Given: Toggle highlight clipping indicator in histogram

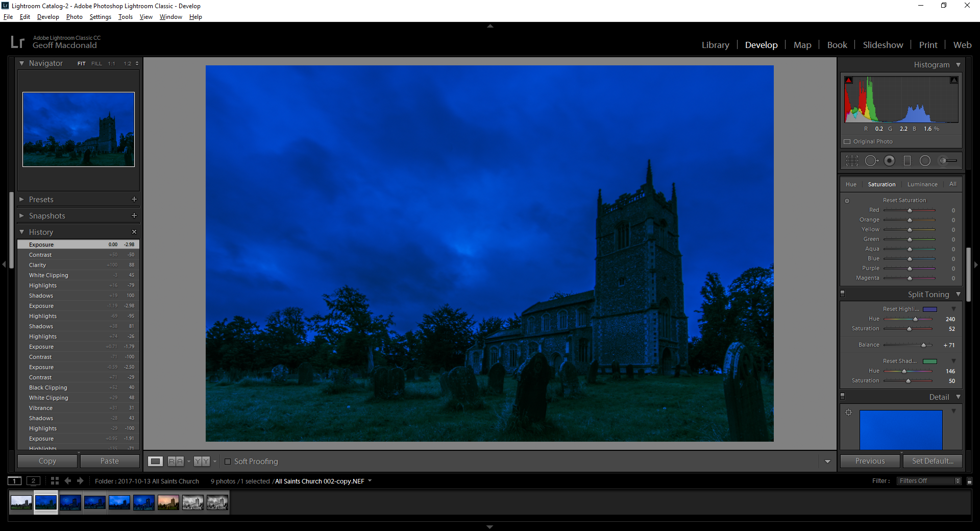Looking at the screenshot, I should pos(953,80).
